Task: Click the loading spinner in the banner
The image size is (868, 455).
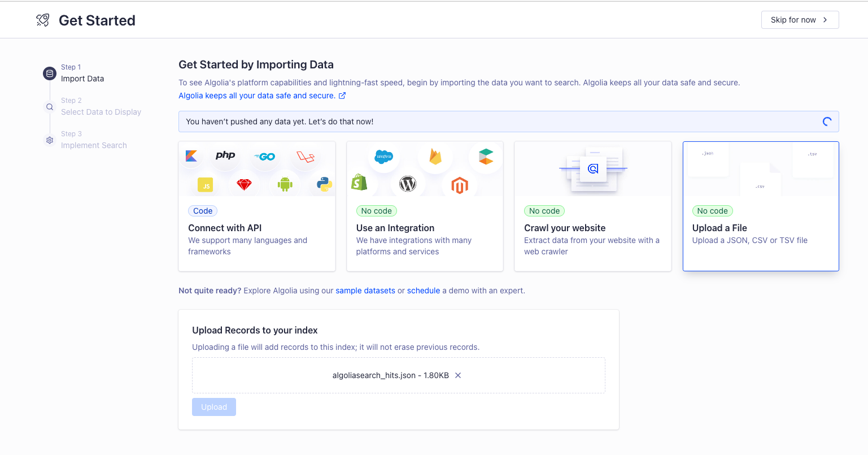Action: click(x=827, y=122)
